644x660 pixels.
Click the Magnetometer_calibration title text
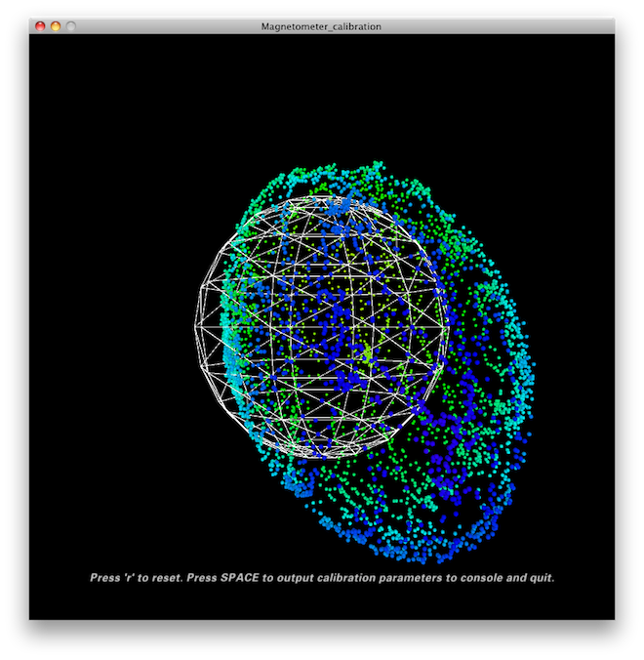point(321,26)
